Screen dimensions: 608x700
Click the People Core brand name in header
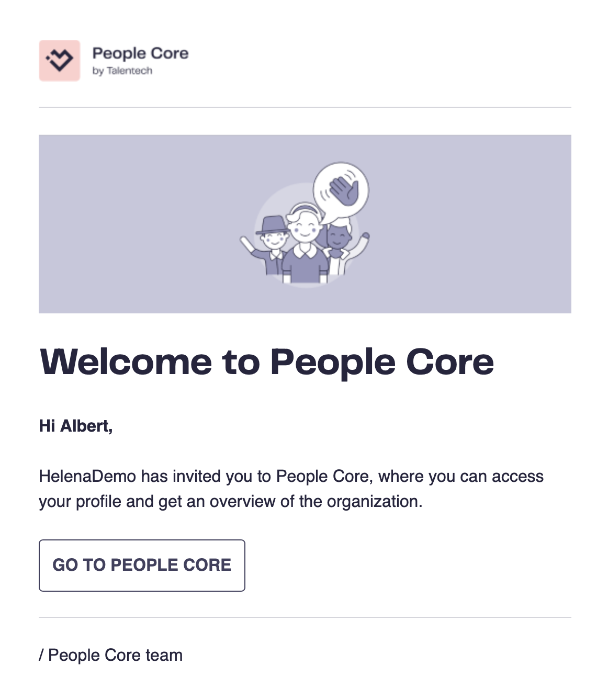pos(140,53)
